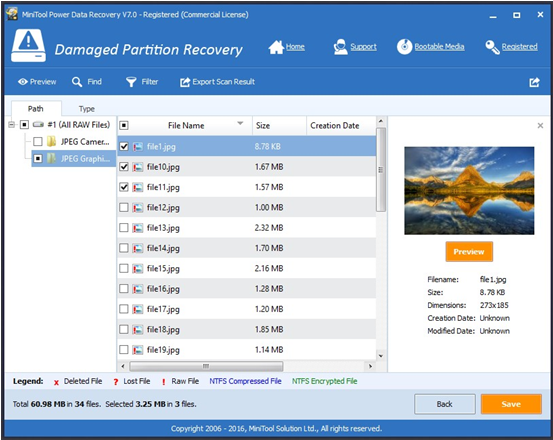The image size is (553, 440).
Task: Check the JPEG Camera folder checkbox
Action: coord(38,141)
